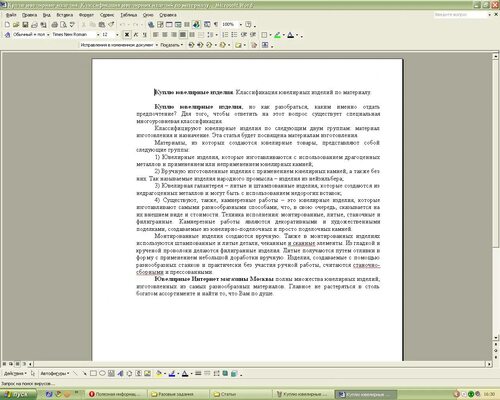Expand the font color dropdown arrow
The height and width of the screenshot is (400, 500).
tap(297, 35)
